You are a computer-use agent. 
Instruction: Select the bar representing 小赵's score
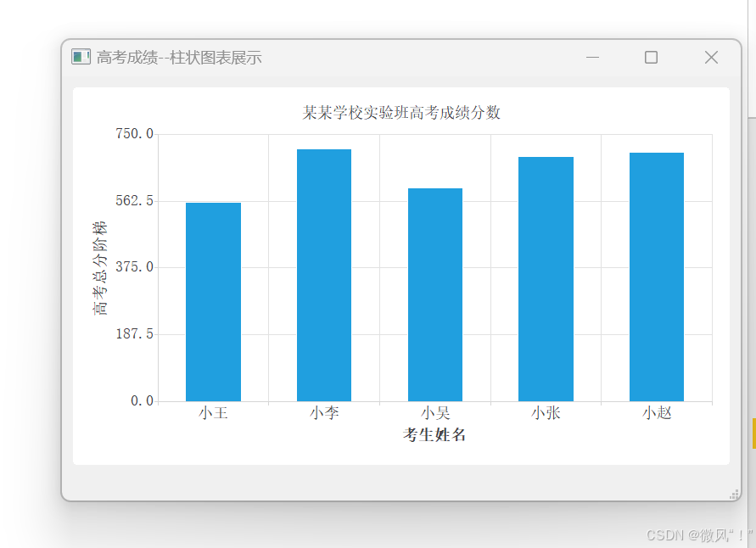(x=656, y=276)
